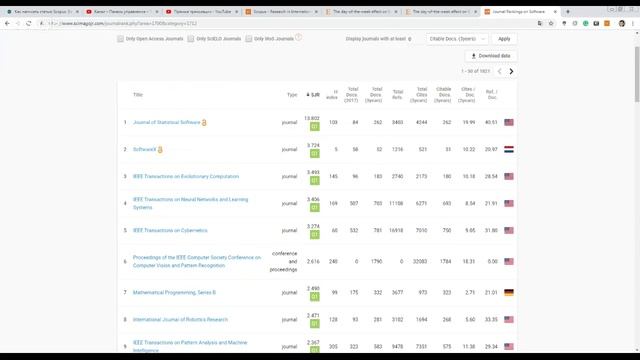640x360 pixels.
Task: Click the Q1 badge for Journal of Statistical Software
Action: [x=314, y=127]
